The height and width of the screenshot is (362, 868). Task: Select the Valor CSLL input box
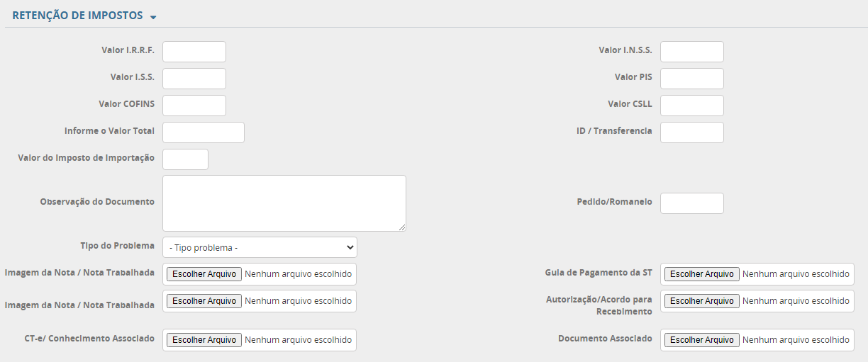point(691,106)
